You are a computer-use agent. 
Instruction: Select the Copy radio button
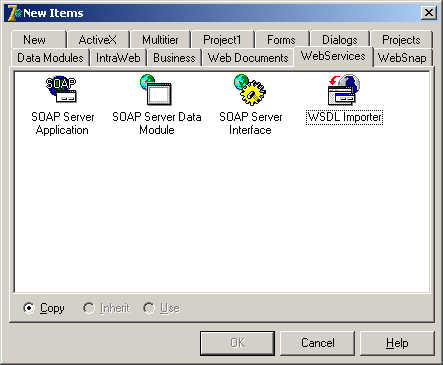(x=29, y=308)
